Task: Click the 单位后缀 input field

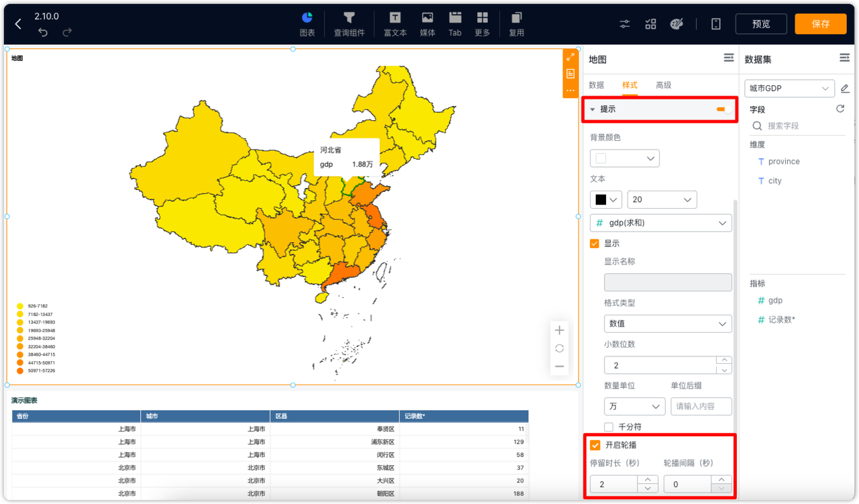Action: click(701, 407)
